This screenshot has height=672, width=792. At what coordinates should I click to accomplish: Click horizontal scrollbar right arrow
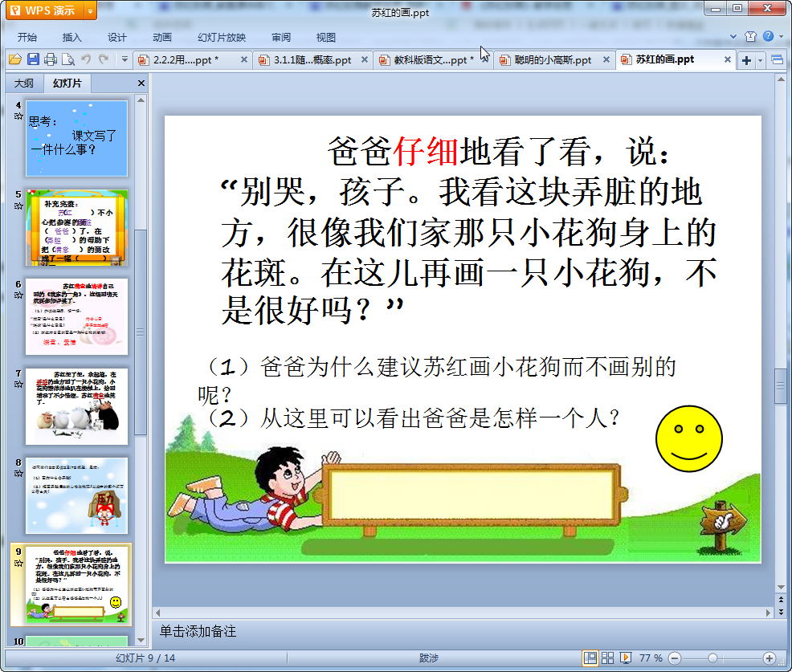(x=768, y=613)
